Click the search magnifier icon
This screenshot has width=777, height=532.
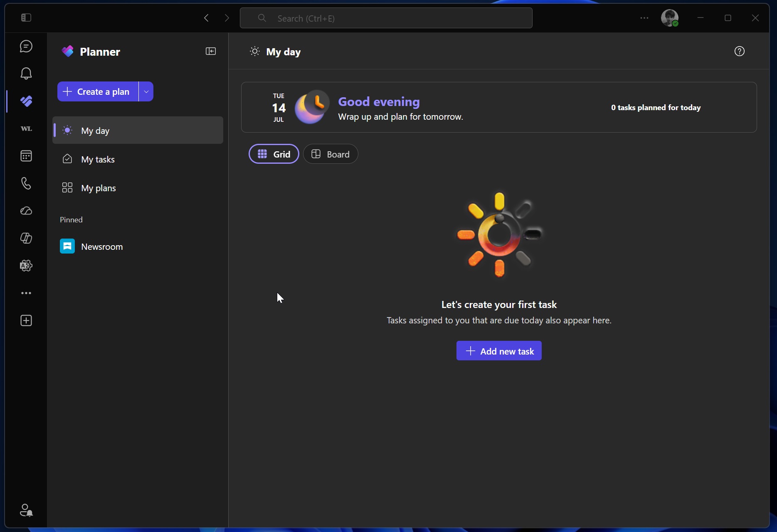coord(262,18)
